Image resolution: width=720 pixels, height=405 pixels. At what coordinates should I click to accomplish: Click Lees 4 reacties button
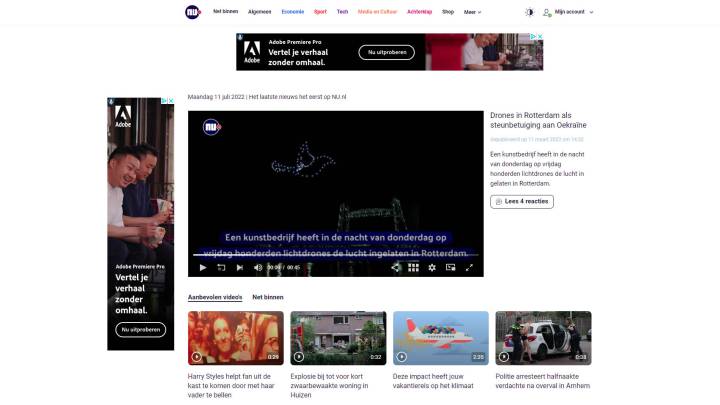pos(521,201)
